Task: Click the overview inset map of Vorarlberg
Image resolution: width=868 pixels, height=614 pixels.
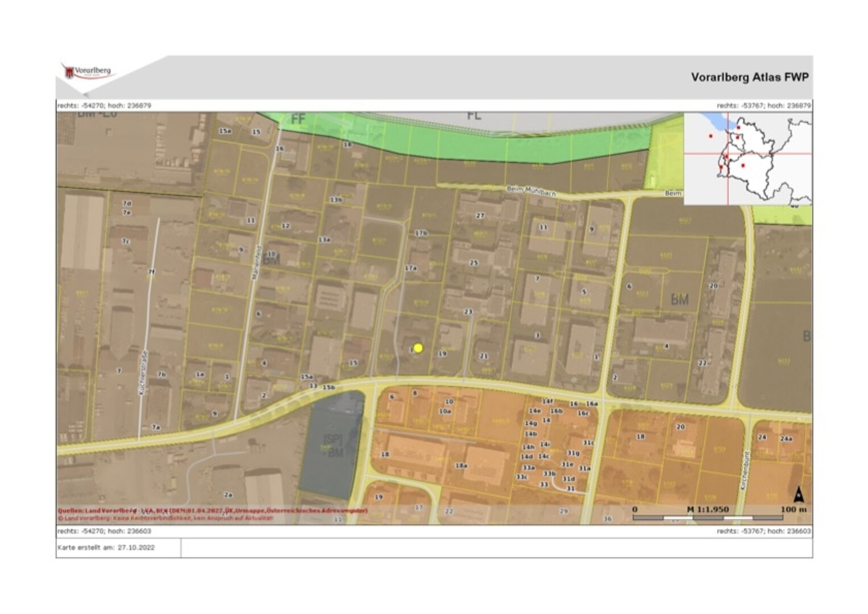Action: coord(747,159)
